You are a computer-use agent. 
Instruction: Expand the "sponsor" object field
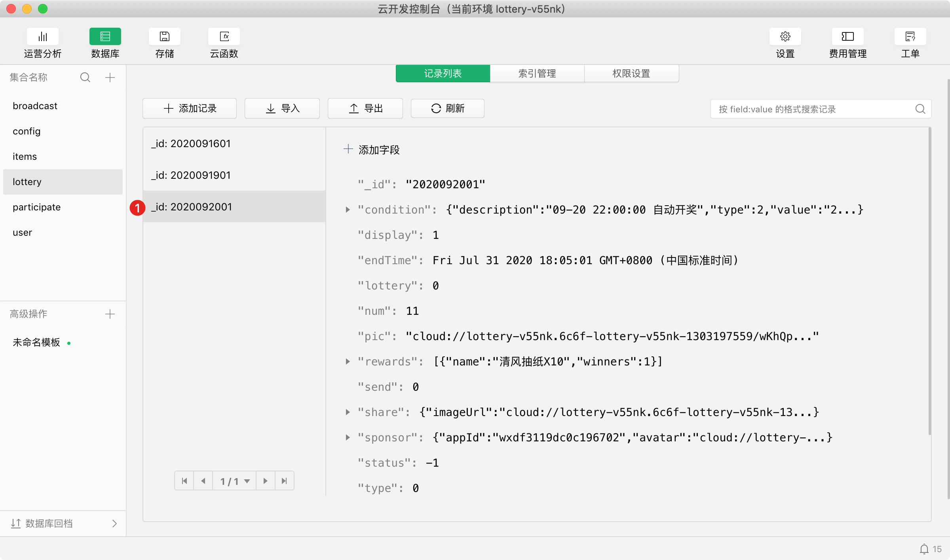click(348, 437)
